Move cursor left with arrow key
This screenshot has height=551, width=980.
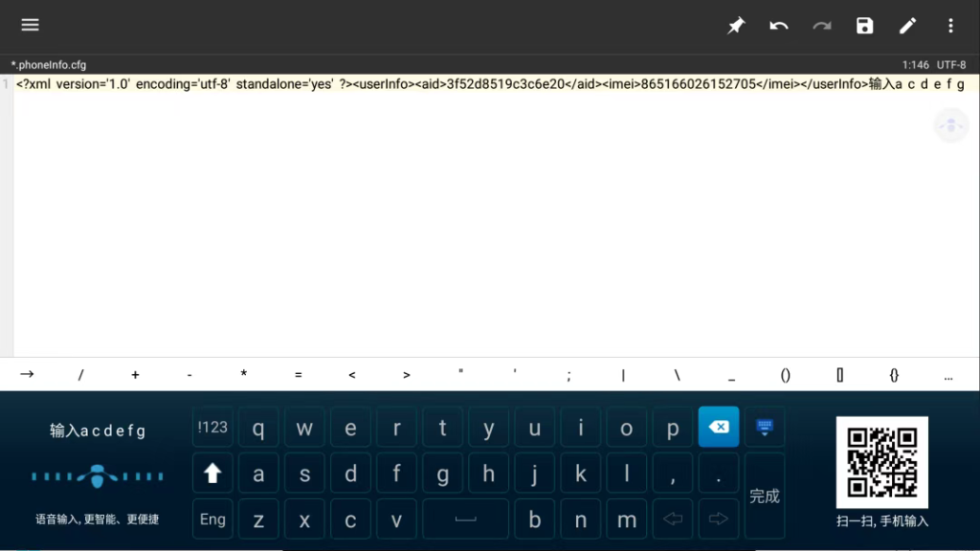tap(673, 519)
